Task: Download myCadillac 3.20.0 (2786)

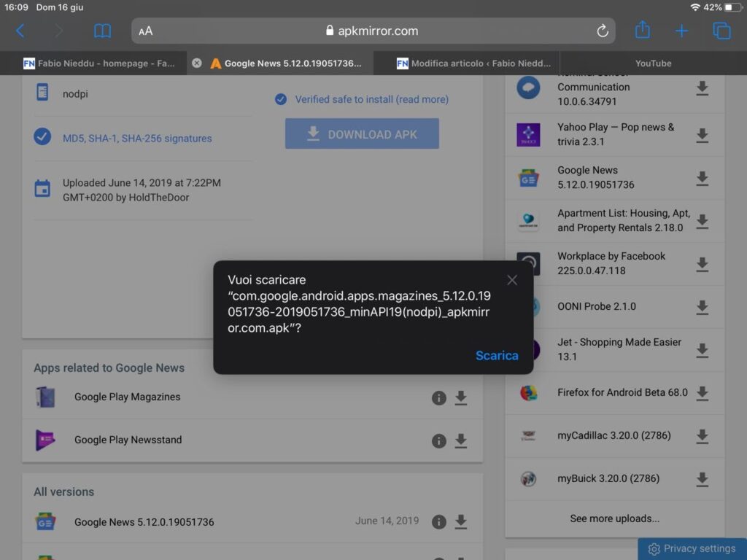Action: click(702, 436)
